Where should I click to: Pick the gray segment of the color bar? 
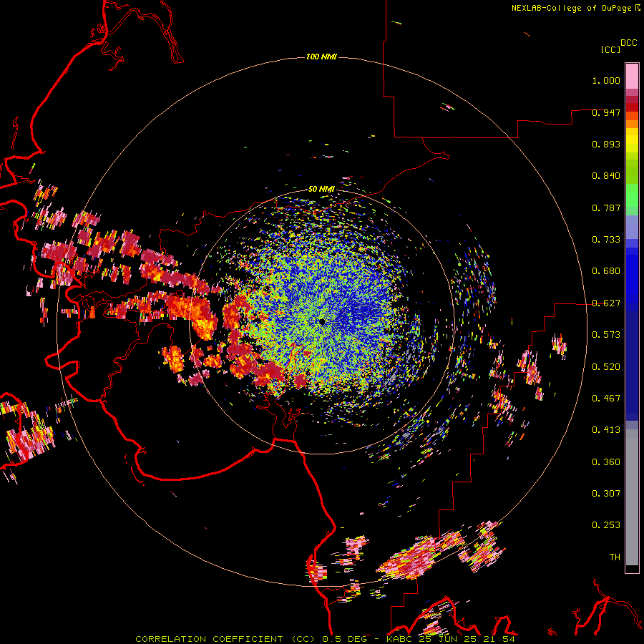(632, 497)
